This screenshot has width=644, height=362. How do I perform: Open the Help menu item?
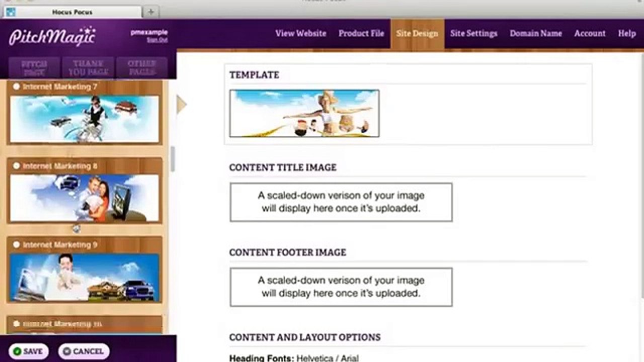627,33
